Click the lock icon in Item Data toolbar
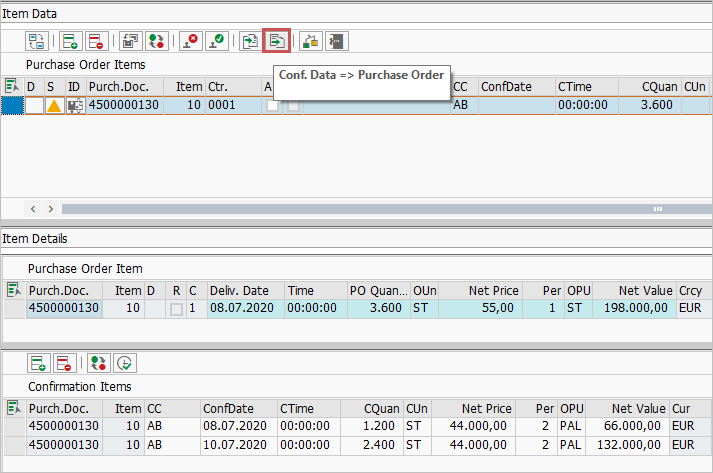This screenshot has width=713, height=473. [310, 41]
